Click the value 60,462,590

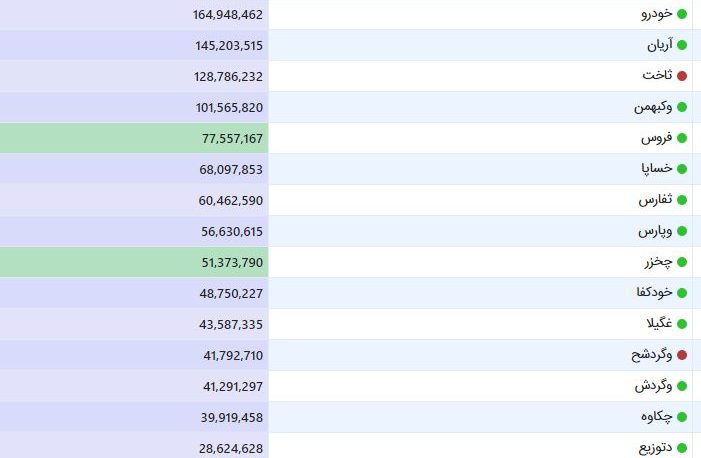click(231, 200)
